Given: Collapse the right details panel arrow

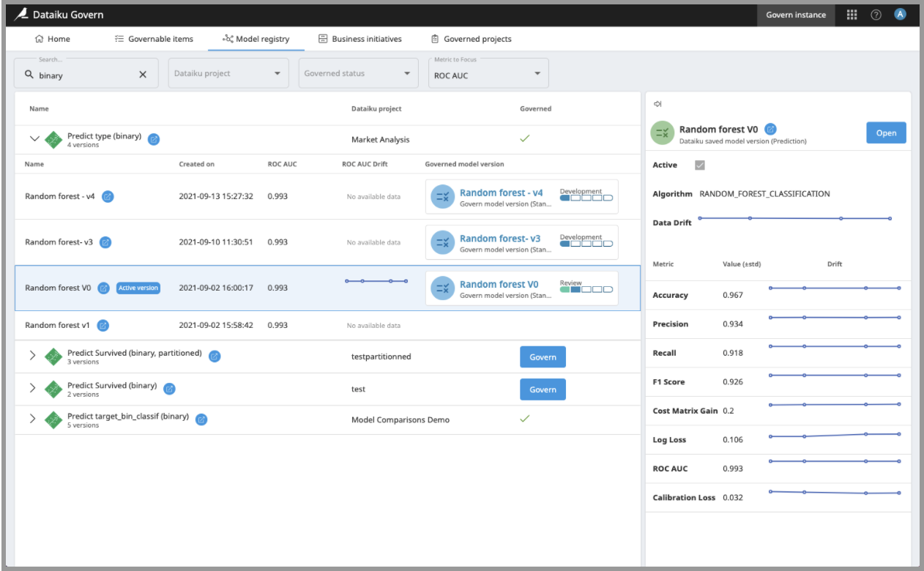Looking at the screenshot, I should [x=657, y=104].
